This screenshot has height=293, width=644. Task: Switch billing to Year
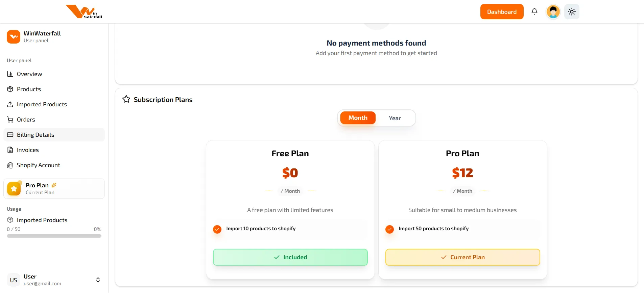tap(395, 118)
